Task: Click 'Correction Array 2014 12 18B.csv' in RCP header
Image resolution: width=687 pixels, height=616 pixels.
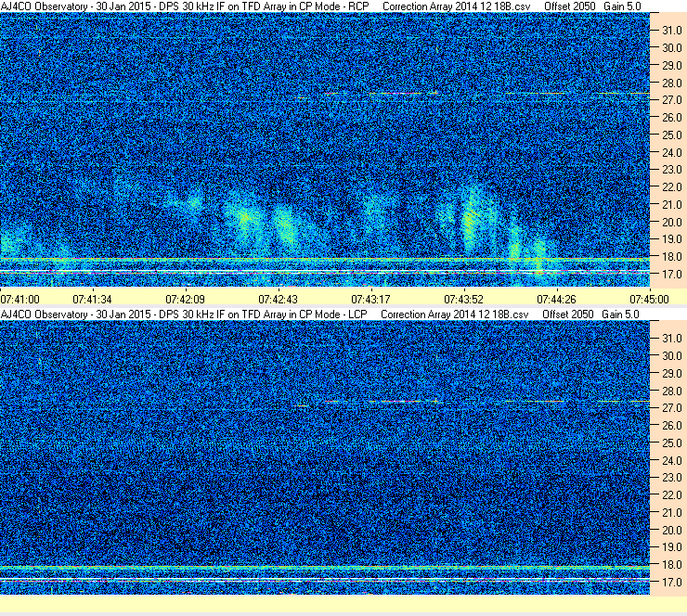Action: (456, 6)
